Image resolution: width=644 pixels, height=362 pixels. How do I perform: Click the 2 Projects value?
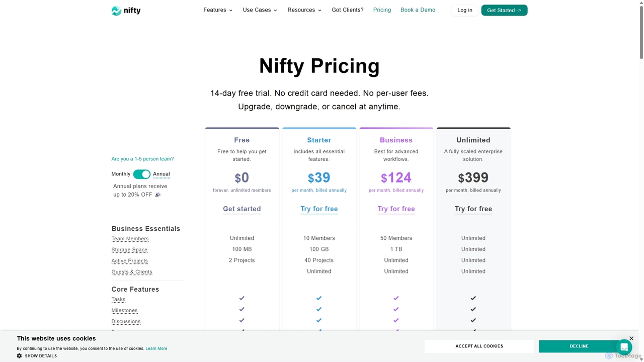pyautogui.click(x=242, y=260)
